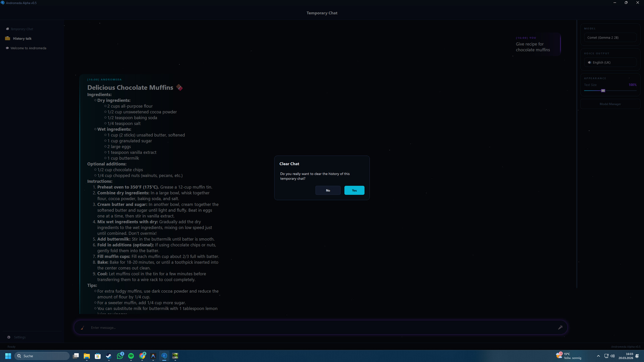Open the Windows Start menu
Screen dimensions: 644x362
click(8, 356)
